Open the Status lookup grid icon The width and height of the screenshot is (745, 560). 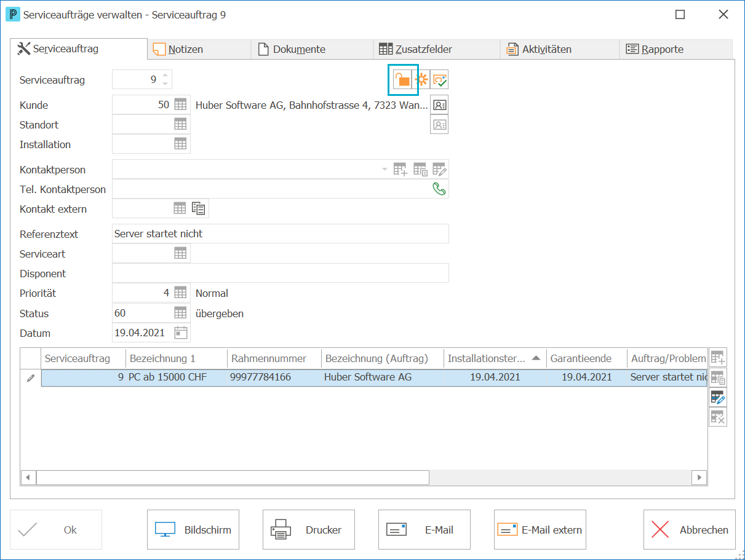click(x=180, y=313)
